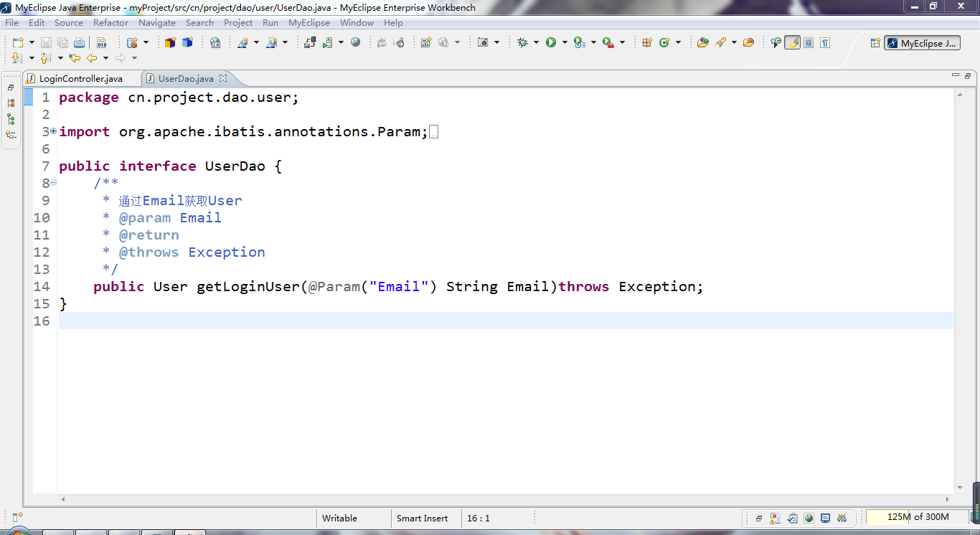
Task: Click the New Java Class icon
Action: 664,43
